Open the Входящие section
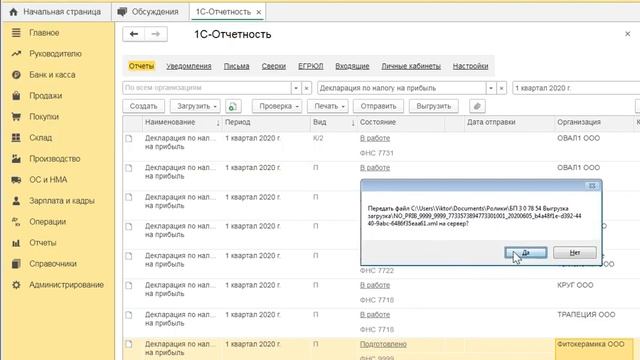The width and height of the screenshot is (640, 360). (x=352, y=66)
